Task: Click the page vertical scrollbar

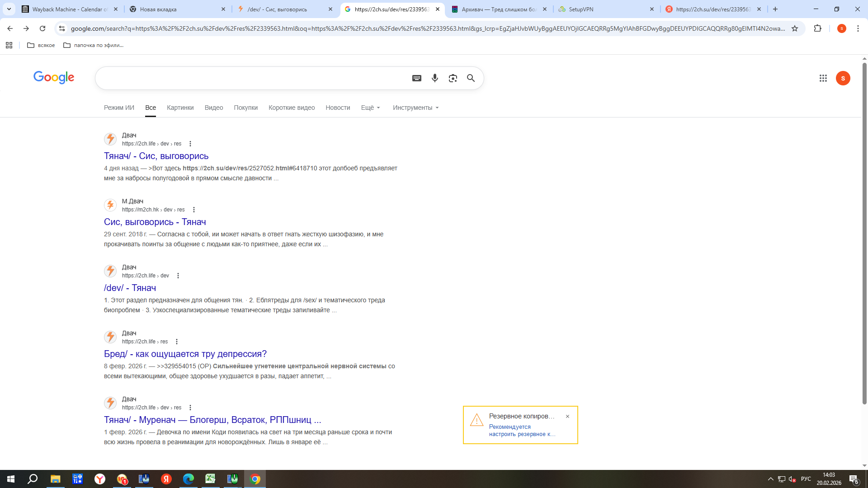Action: coord(864,233)
